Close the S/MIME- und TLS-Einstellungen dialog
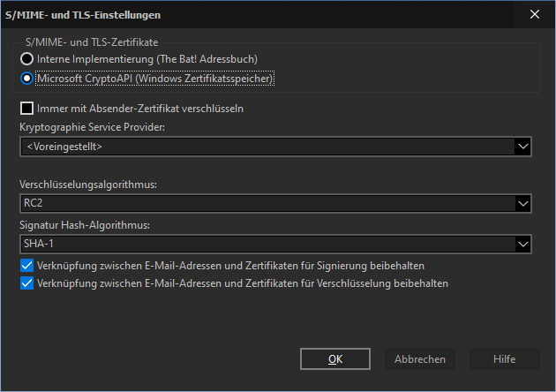This screenshot has width=556, height=392. click(535, 14)
